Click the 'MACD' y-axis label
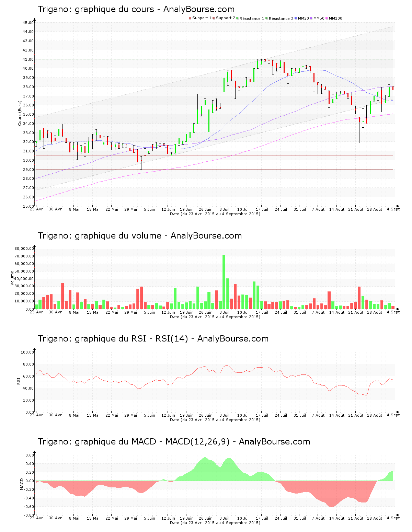The image size is (412, 532). [x=22, y=484]
